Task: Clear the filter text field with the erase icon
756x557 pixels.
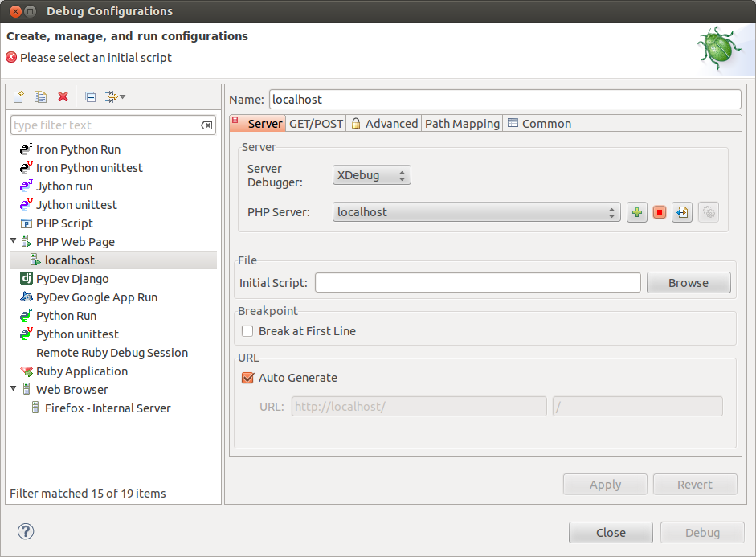Action: (x=206, y=125)
